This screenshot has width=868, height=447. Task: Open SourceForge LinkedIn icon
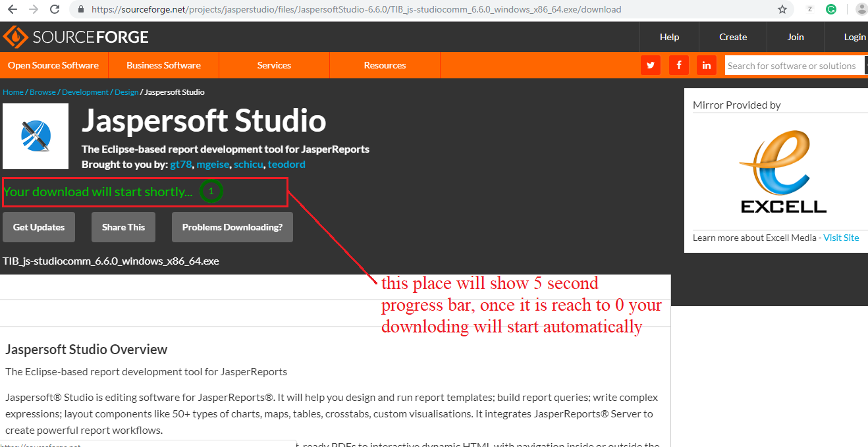(x=707, y=65)
